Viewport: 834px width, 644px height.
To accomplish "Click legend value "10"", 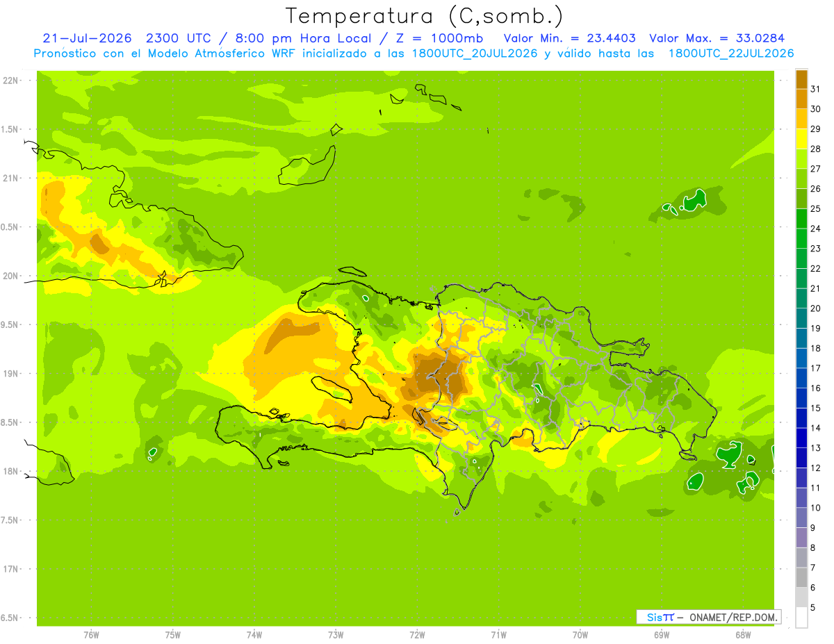I will [x=816, y=508].
